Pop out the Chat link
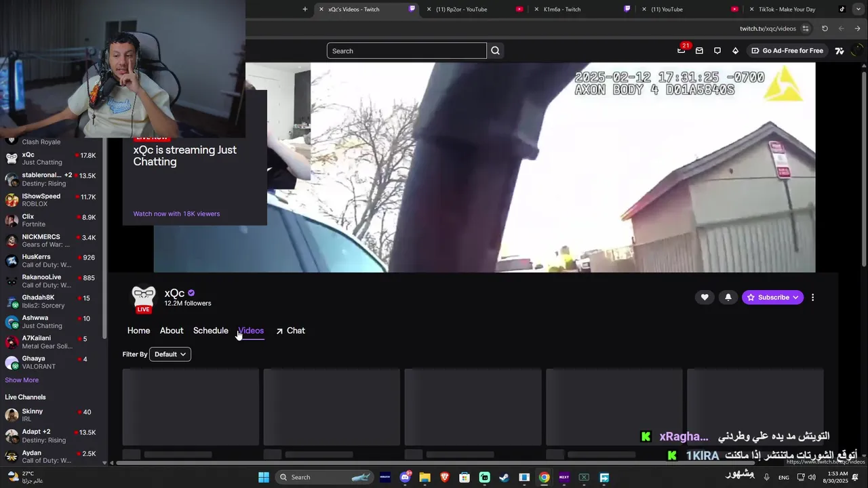Image resolution: width=868 pixels, height=488 pixels. 290,331
